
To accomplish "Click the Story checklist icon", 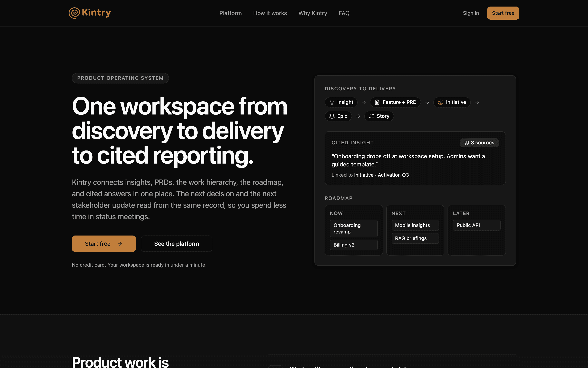I will coord(372,116).
